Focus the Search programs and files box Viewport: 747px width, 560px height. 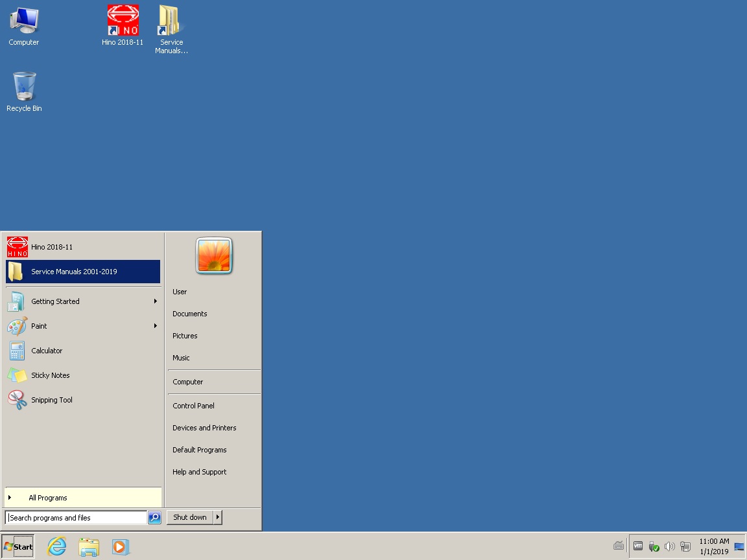(77, 518)
